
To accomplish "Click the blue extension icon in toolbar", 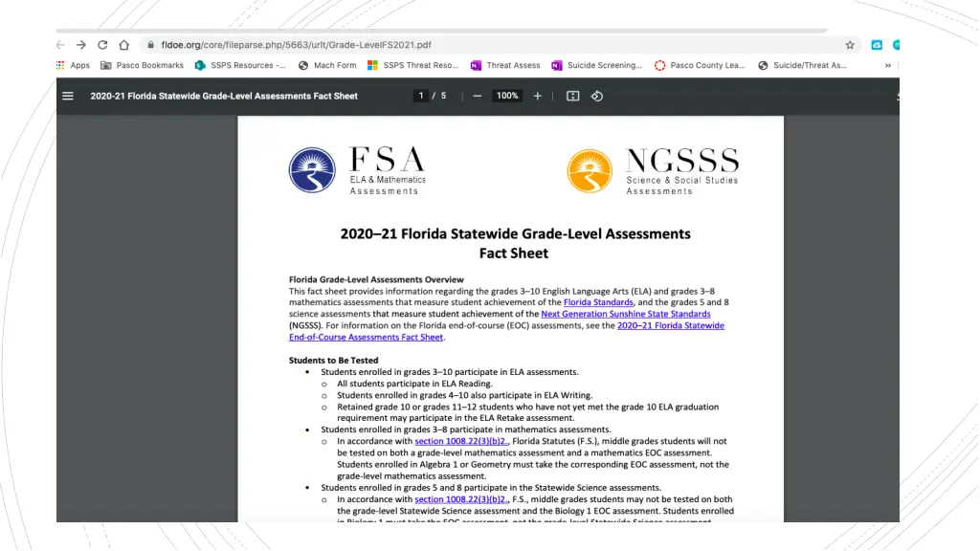I will [877, 45].
